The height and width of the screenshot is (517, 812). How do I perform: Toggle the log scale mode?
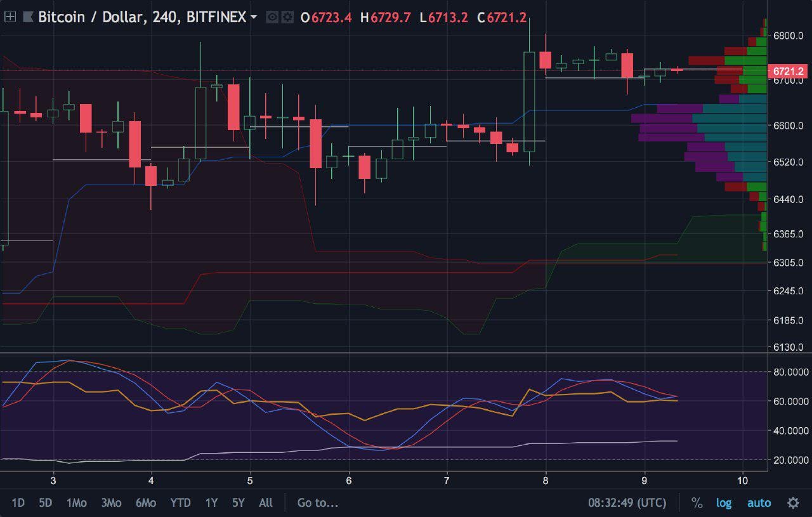(x=724, y=503)
